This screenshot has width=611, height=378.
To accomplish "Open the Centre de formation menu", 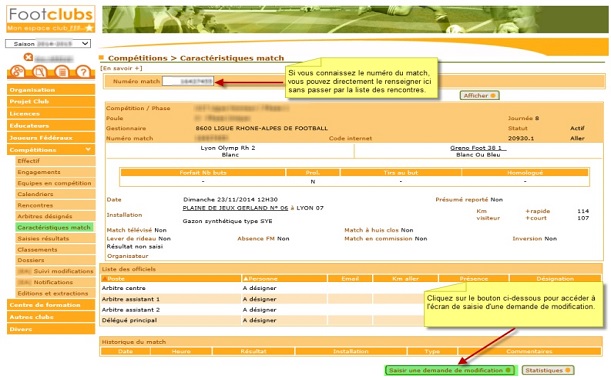I will click(x=51, y=305).
